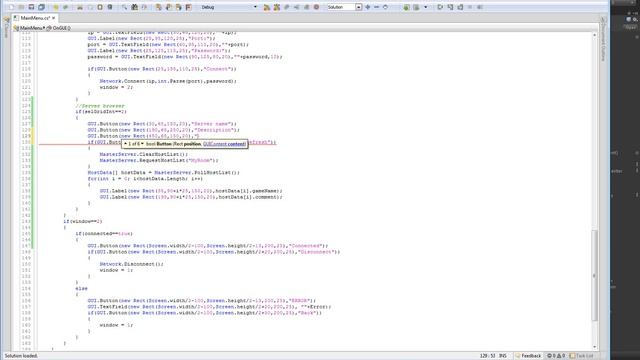Click the second orange build icon after Debug

tap(277, 7)
